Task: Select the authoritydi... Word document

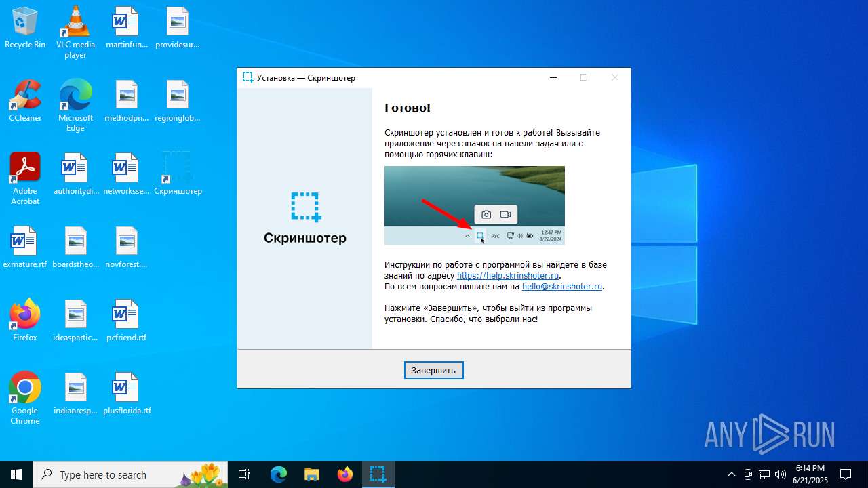Action: [x=76, y=174]
